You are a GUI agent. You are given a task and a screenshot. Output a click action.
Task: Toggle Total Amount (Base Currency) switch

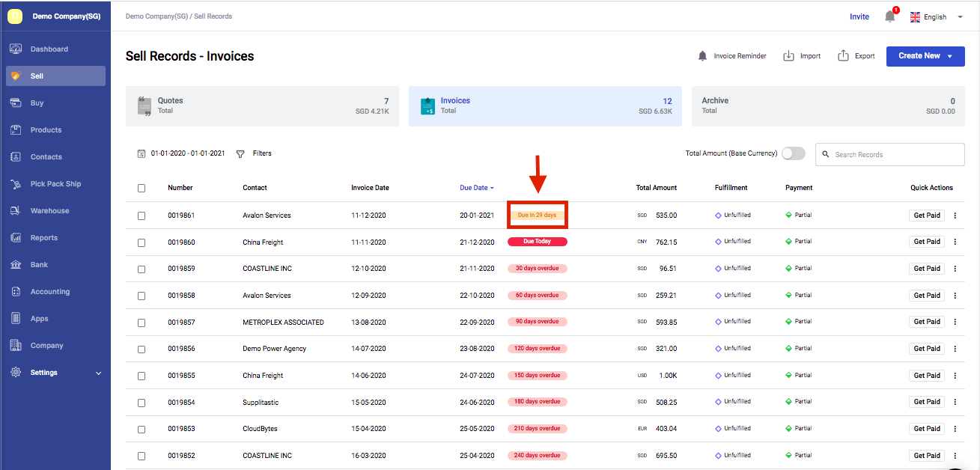pos(794,153)
